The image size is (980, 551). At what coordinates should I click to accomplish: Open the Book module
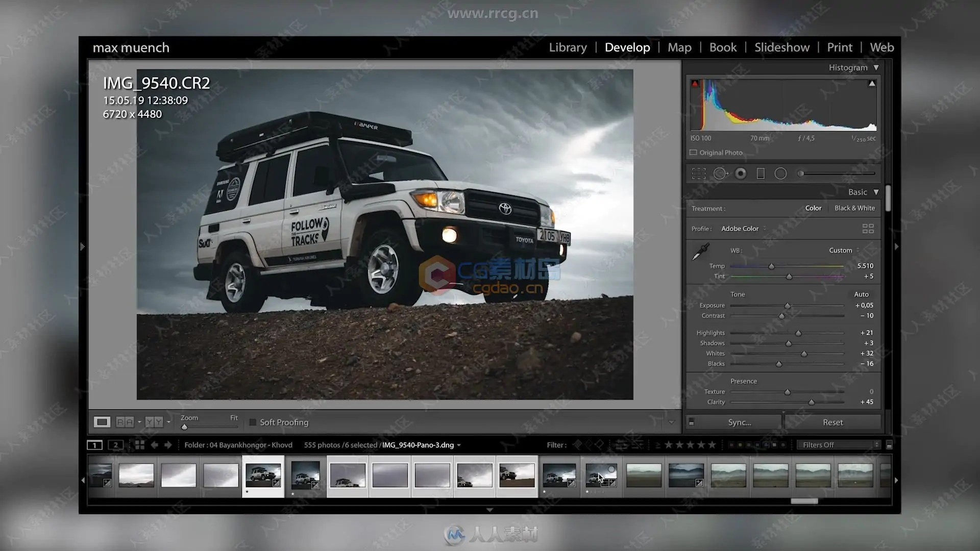(723, 47)
